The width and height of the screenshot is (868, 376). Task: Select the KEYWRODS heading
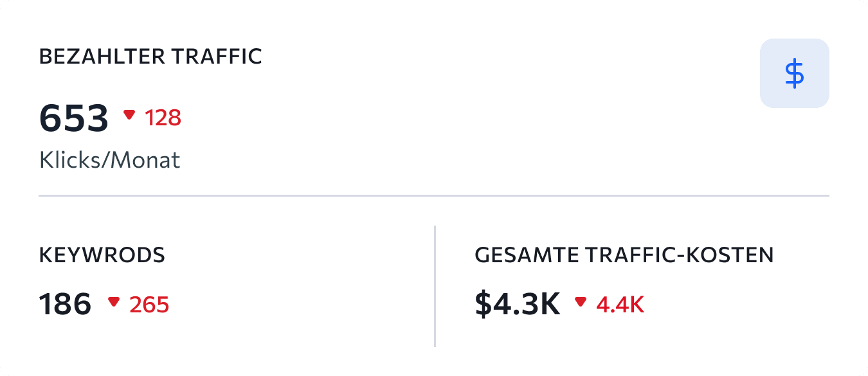102,255
